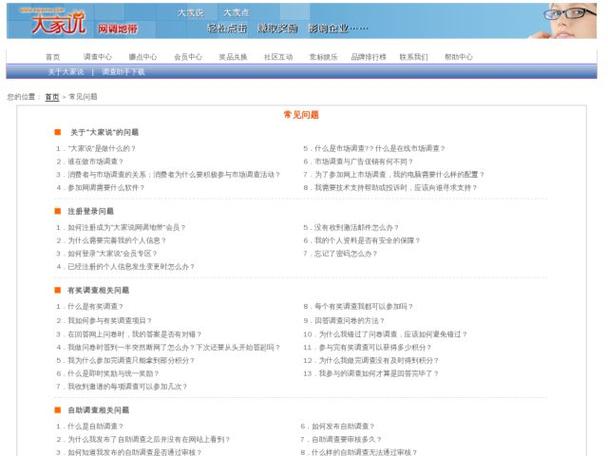This screenshot has width=608, height=456.
Task: Open question 为什么需要完善我的个人信息？
Action: coord(117,240)
